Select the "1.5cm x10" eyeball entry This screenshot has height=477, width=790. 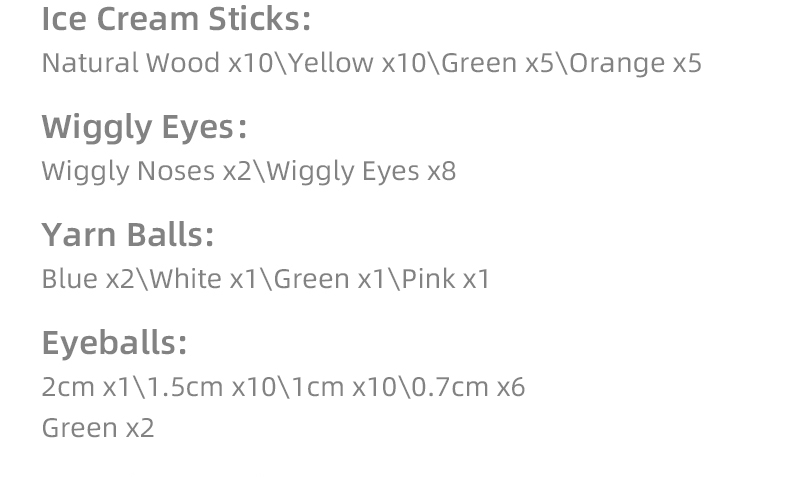210,387
